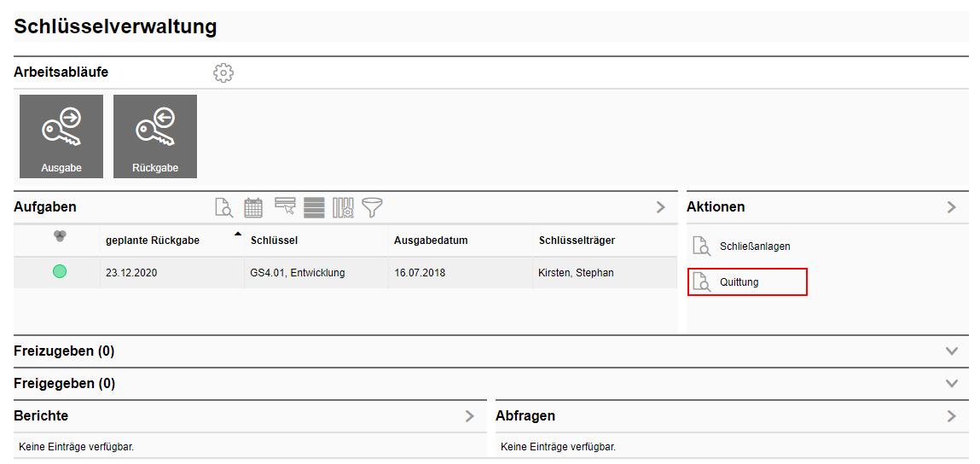Image resolution: width=980 pixels, height=464 pixels.
Task: Start the Ausgabe key issue workflow
Action: click(x=61, y=136)
